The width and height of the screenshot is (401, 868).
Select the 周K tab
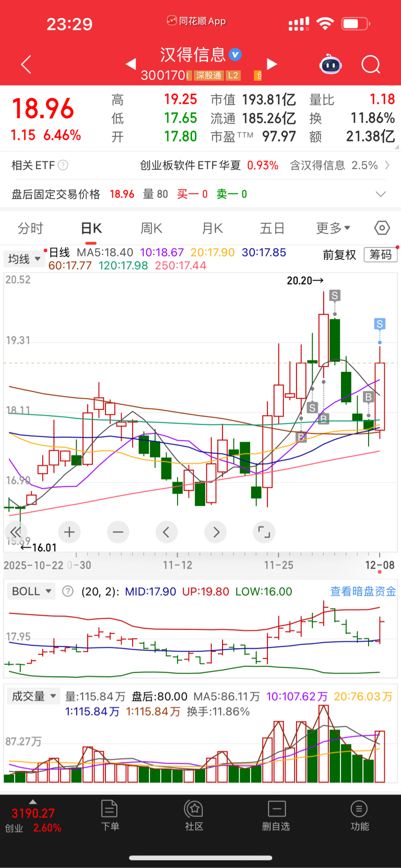(151, 228)
